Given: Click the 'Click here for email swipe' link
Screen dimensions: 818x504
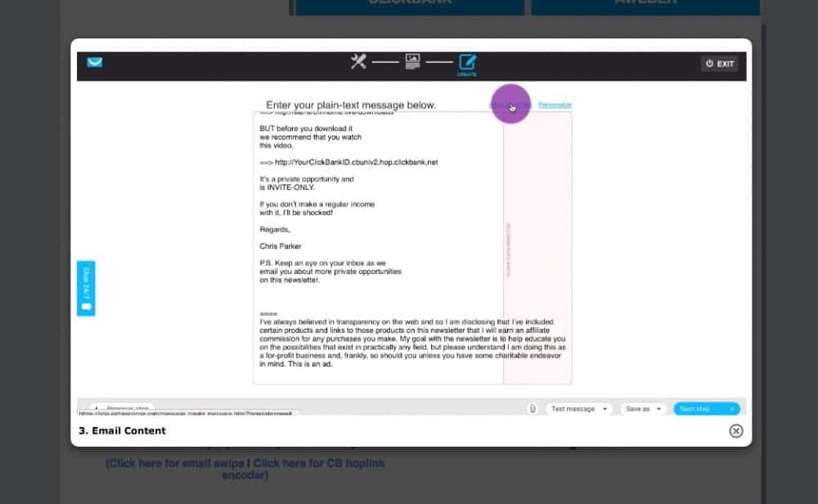Looking at the screenshot, I should 175,463.
